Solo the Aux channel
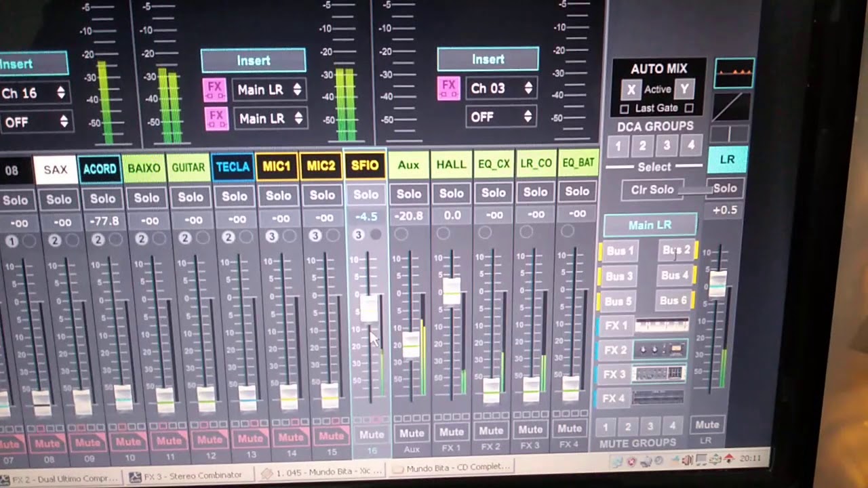 coord(409,195)
